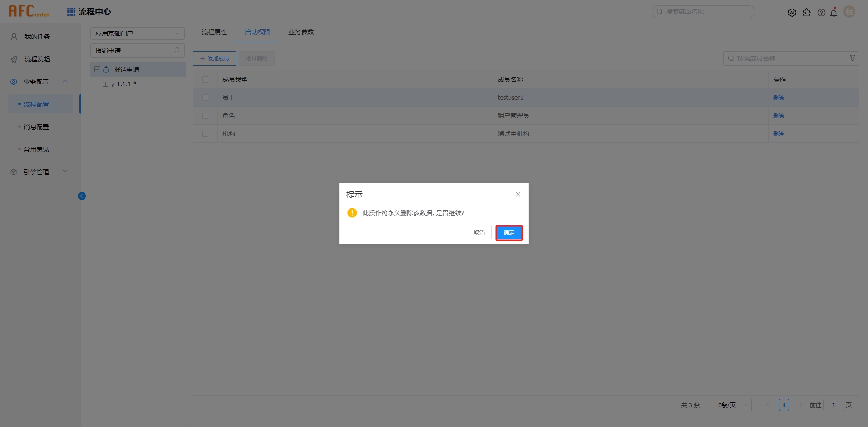Open the filter funnel icon
This screenshot has height=427, width=868.
[853, 58]
